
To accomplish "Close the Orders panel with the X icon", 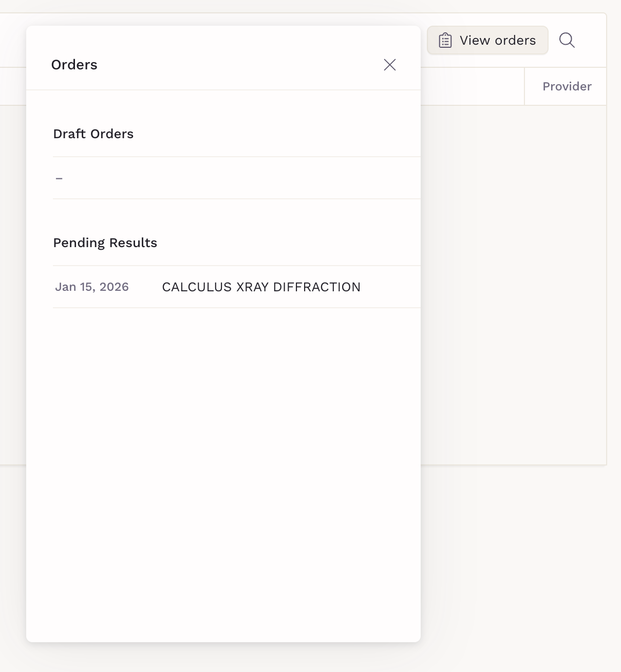I will pyautogui.click(x=390, y=65).
